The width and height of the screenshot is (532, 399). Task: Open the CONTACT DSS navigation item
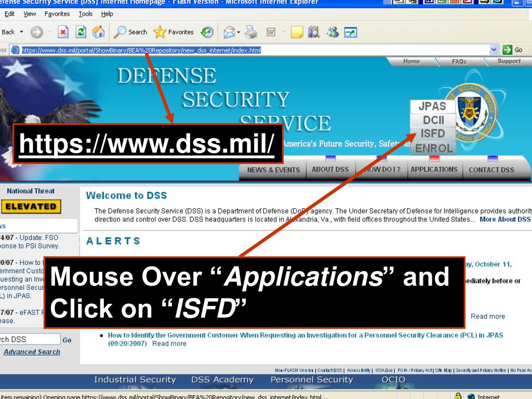click(x=491, y=170)
